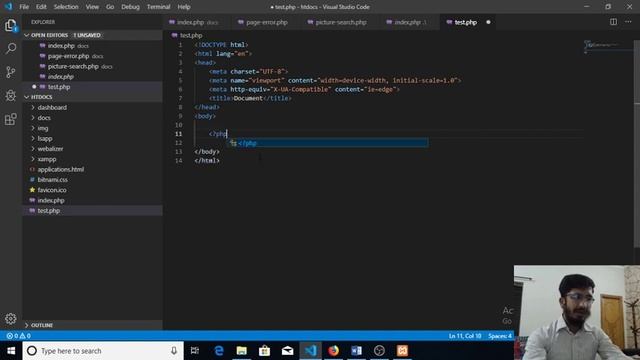Open the Debug menu
This screenshot has height=360, width=640.
tap(130, 7)
